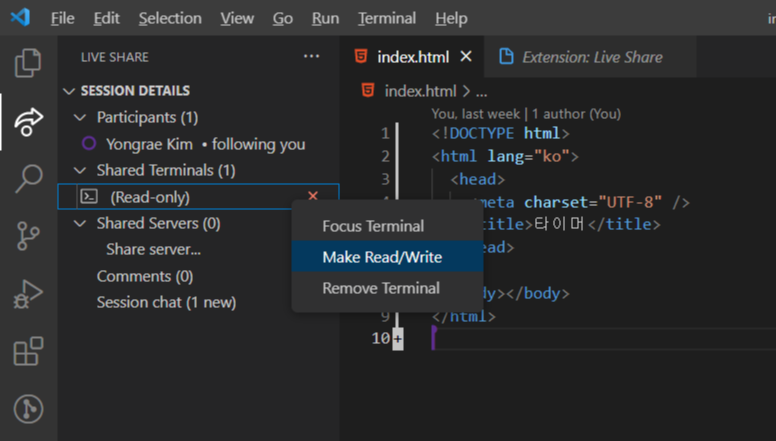Image resolution: width=776 pixels, height=441 pixels.
Task: Click line number 2 in the gutter
Action: pyautogui.click(x=386, y=156)
